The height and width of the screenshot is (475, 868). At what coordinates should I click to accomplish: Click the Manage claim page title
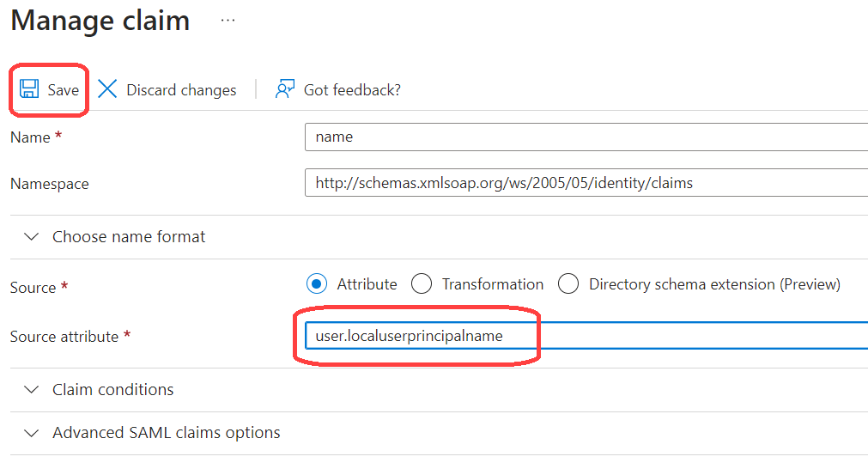pos(100,21)
